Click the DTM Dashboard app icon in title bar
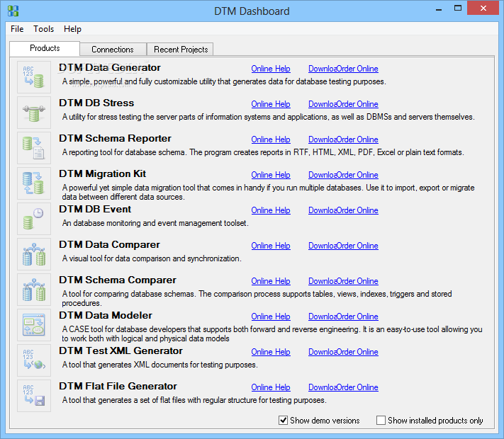This screenshot has width=504, height=439. click(x=13, y=11)
